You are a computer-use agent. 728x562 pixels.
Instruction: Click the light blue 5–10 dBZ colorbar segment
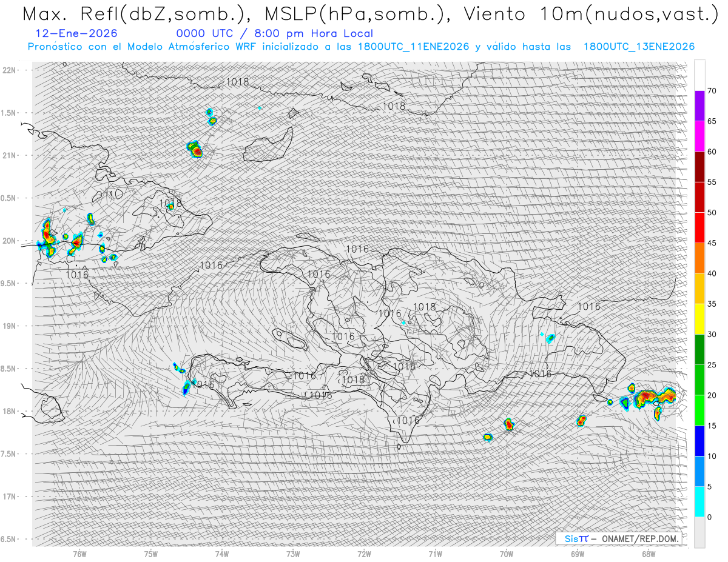tap(699, 471)
